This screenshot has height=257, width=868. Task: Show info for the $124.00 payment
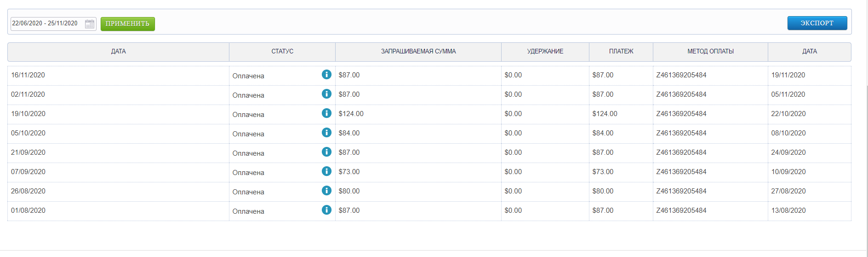(x=326, y=113)
